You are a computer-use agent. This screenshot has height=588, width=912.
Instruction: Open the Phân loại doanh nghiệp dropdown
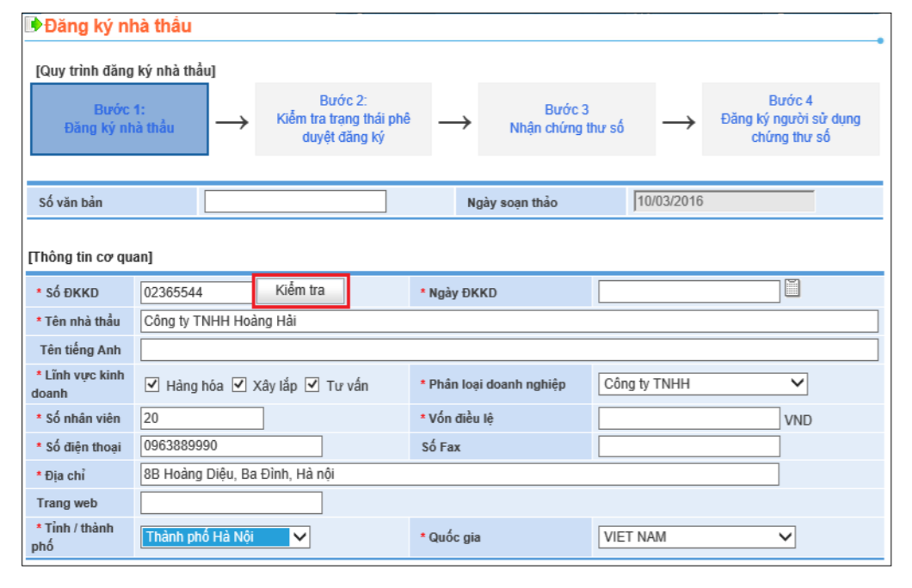point(702,384)
